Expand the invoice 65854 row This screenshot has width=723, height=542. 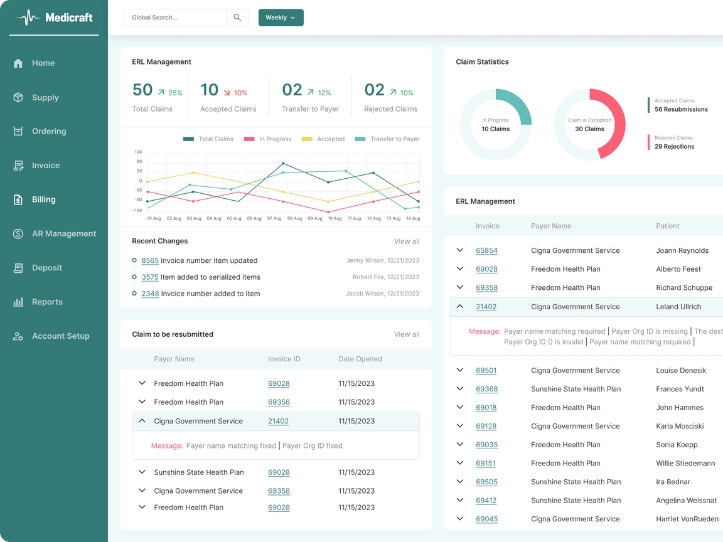click(x=460, y=251)
